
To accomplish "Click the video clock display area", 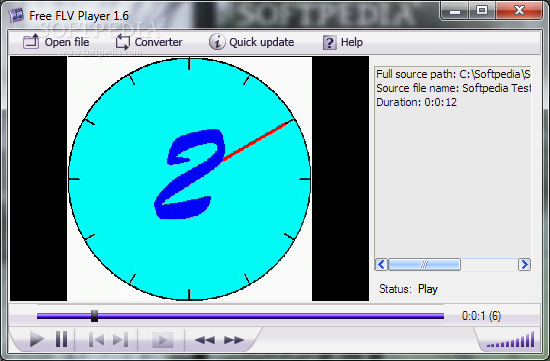I will pyautogui.click(x=189, y=179).
